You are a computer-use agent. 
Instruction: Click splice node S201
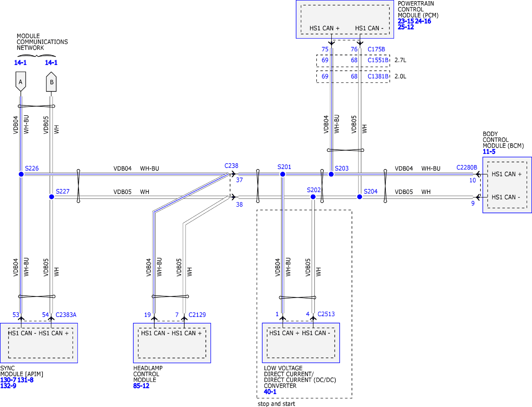pos(282,174)
